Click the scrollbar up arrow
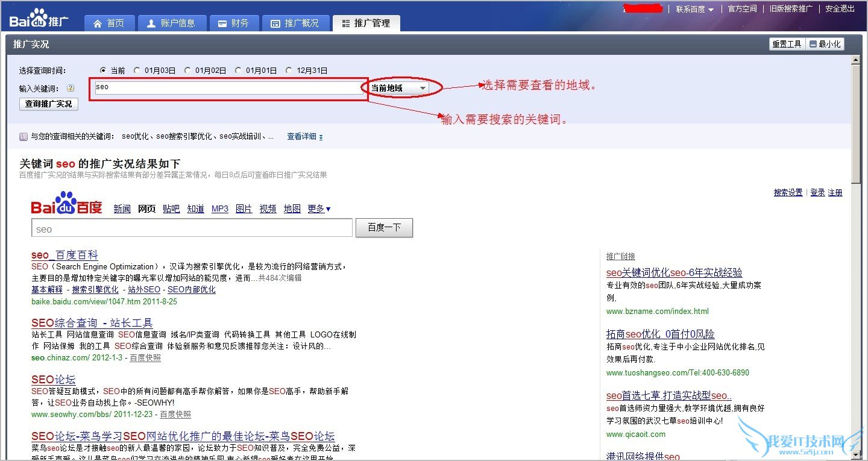The height and width of the screenshot is (461, 868). [x=855, y=60]
